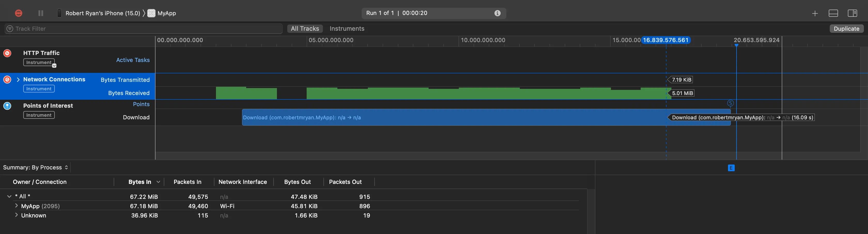
Task: Select MyApp (2095) row
Action: (x=292, y=206)
